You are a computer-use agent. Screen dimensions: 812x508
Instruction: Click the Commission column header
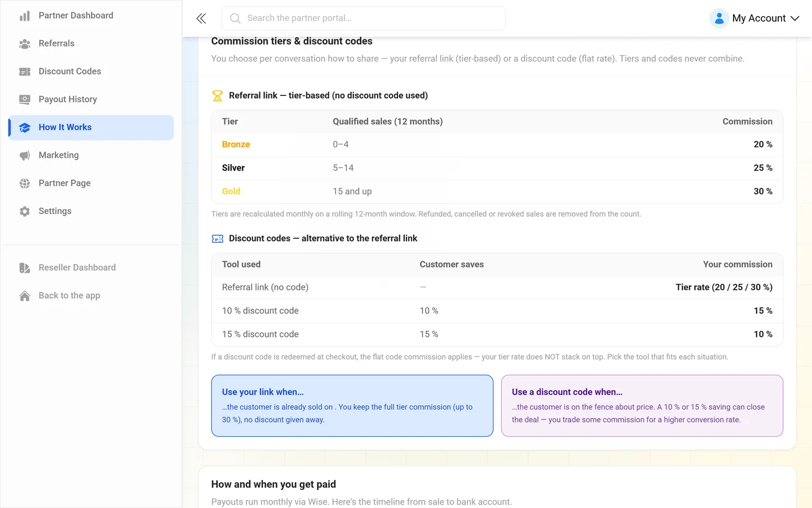(x=748, y=122)
